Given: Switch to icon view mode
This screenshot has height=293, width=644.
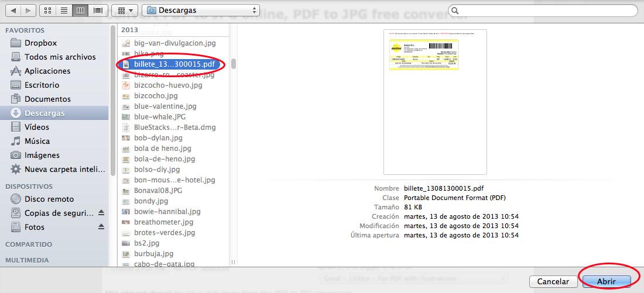Looking at the screenshot, I should [x=48, y=11].
